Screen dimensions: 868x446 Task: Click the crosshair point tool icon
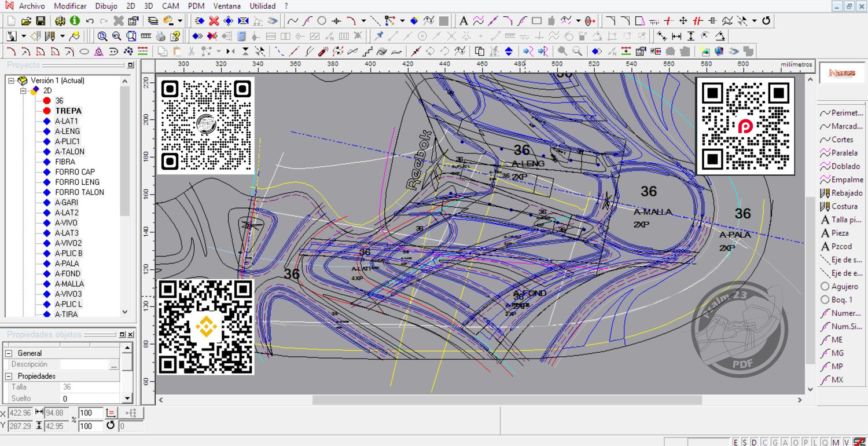coord(336,21)
